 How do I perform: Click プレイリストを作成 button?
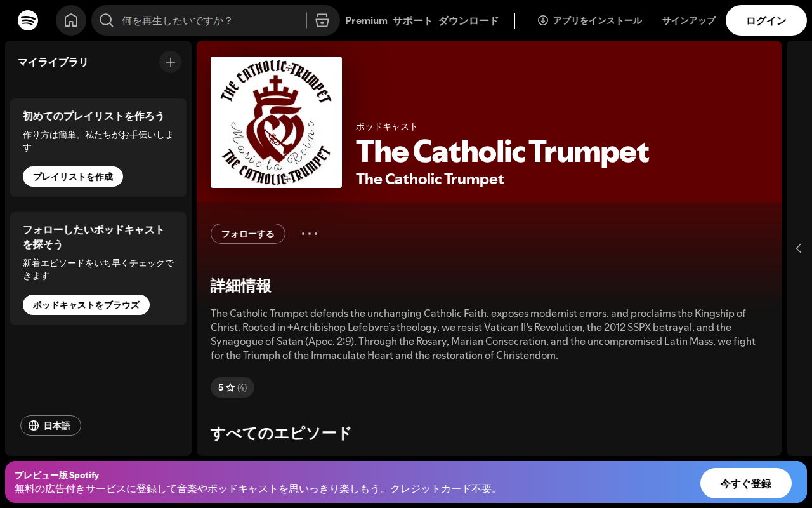pyautogui.click(x=73, y=177)
